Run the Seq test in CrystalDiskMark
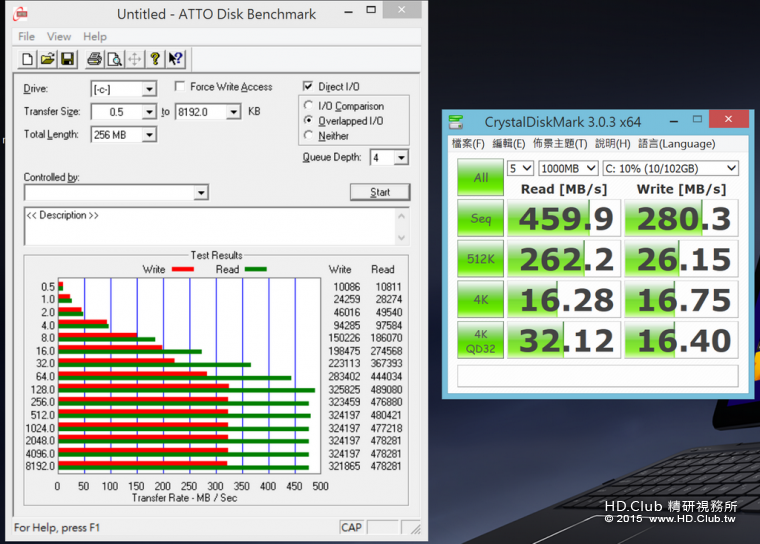Screen dimensions: 760x544 480,218
